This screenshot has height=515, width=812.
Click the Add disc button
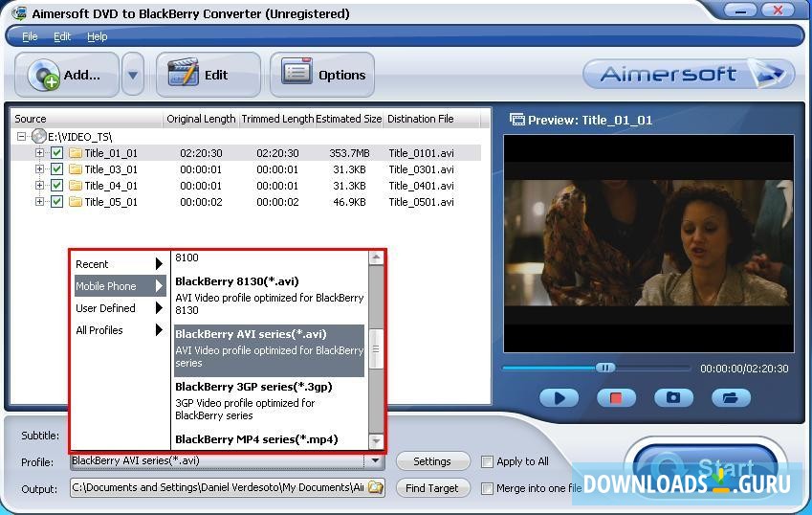(x=66, y=75)
